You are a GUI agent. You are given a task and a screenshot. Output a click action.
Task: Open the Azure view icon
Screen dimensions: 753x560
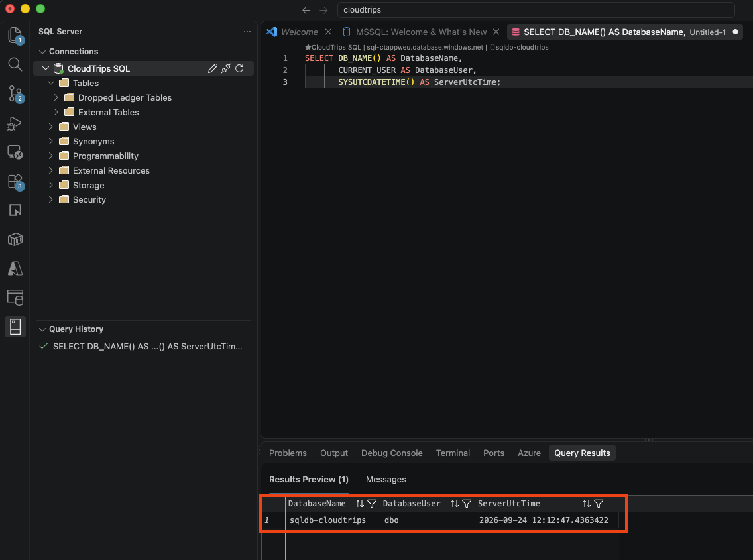15,268
